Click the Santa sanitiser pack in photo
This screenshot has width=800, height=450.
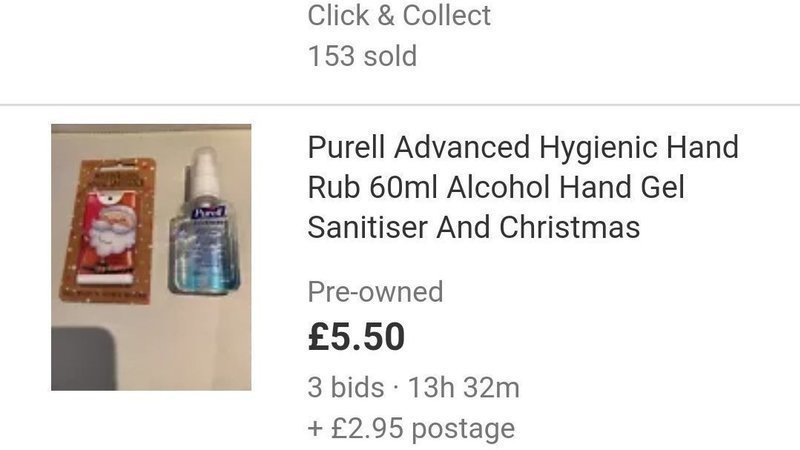(109, 231)
